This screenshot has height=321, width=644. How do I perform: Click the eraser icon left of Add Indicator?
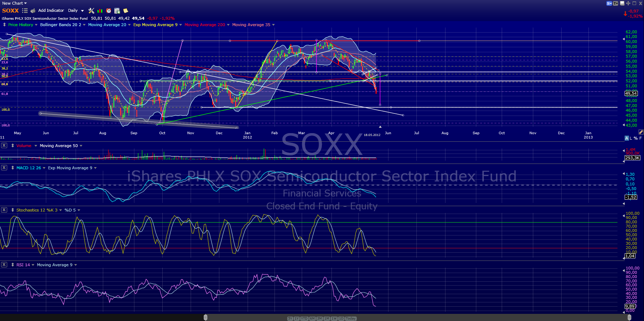33,11
